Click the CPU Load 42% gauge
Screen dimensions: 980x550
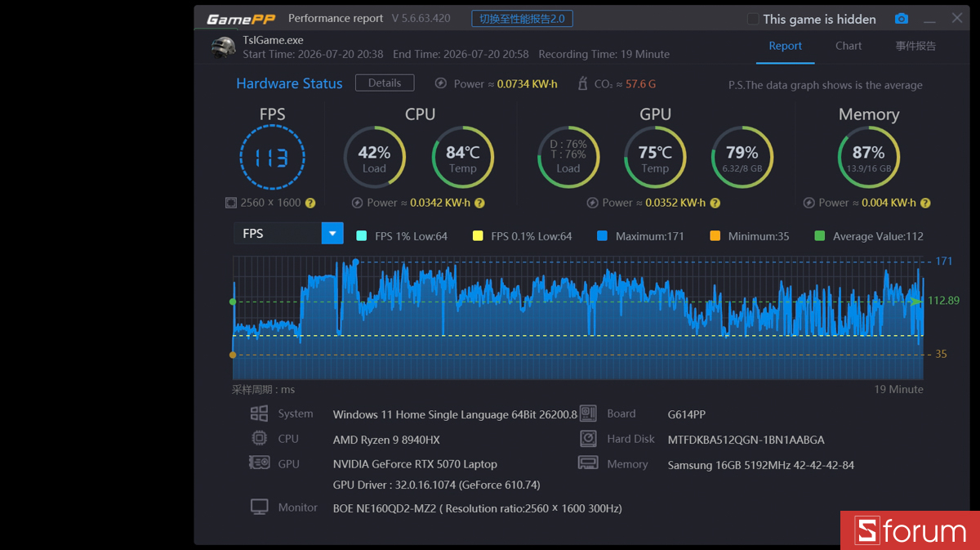tap(374, 157)
